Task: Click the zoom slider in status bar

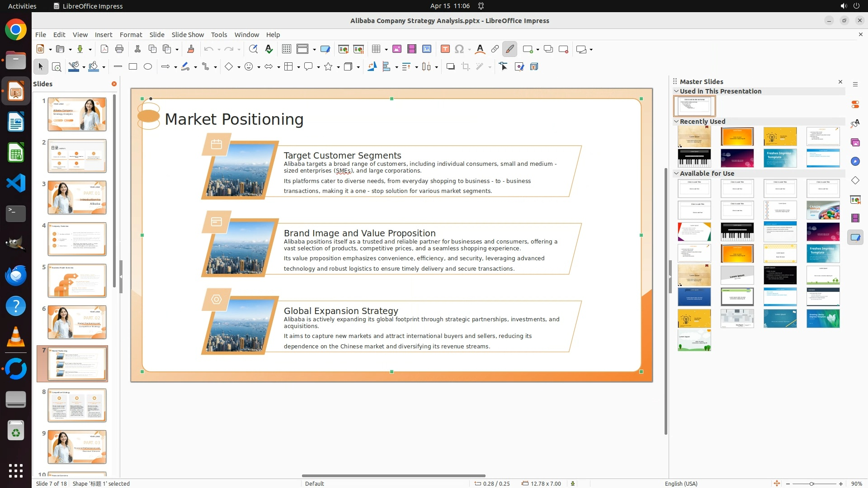Action: click(x=811, y=483)
